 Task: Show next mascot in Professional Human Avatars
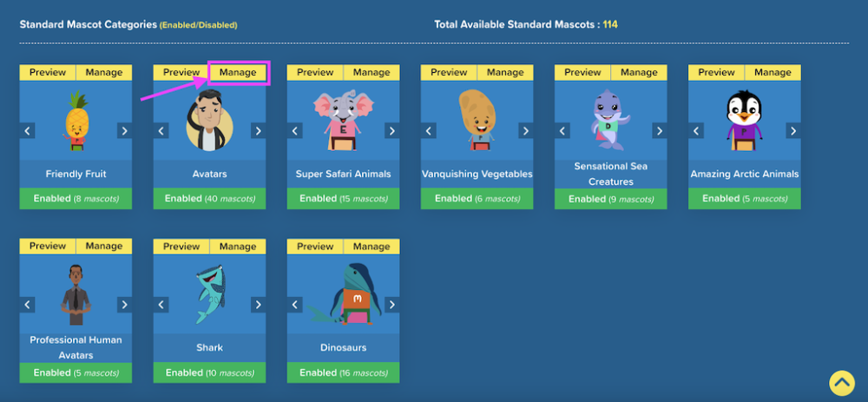[124, 305]
